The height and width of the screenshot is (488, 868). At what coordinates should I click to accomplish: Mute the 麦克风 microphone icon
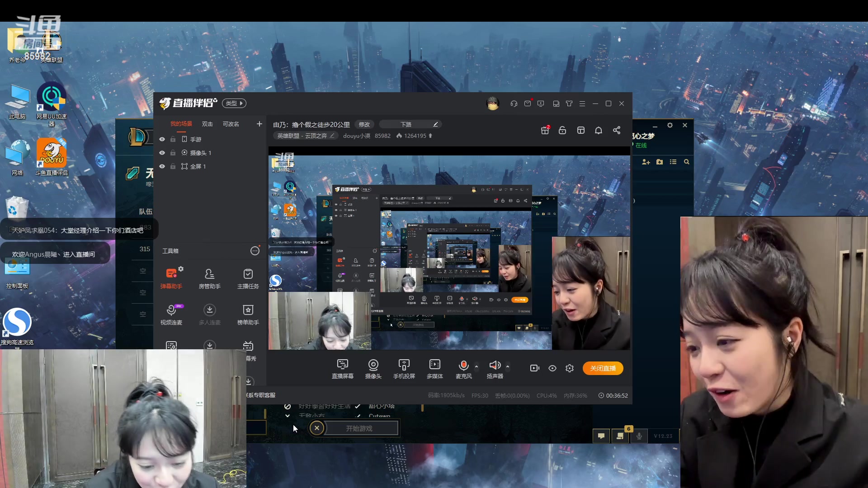[x=463, y=365]
